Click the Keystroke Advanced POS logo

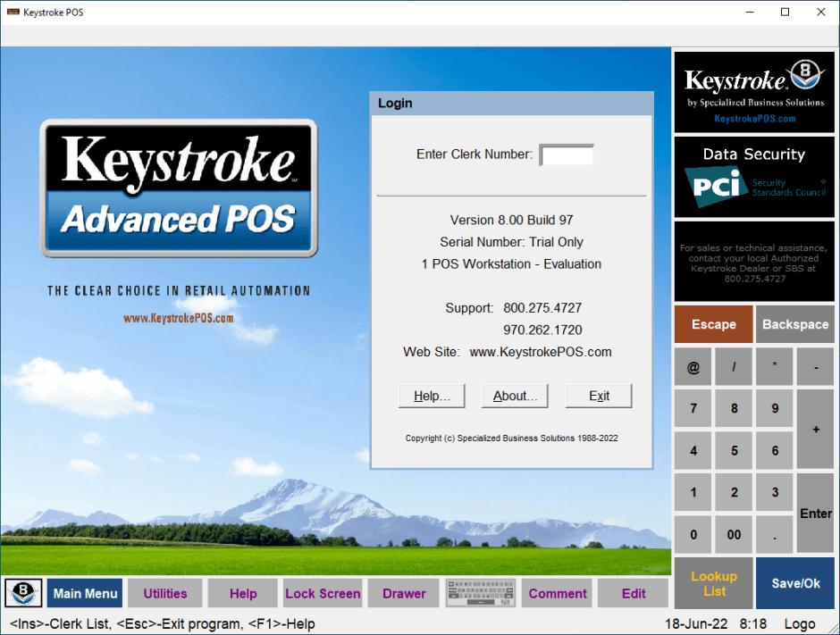pyautogui.click(x=179, y=188)
